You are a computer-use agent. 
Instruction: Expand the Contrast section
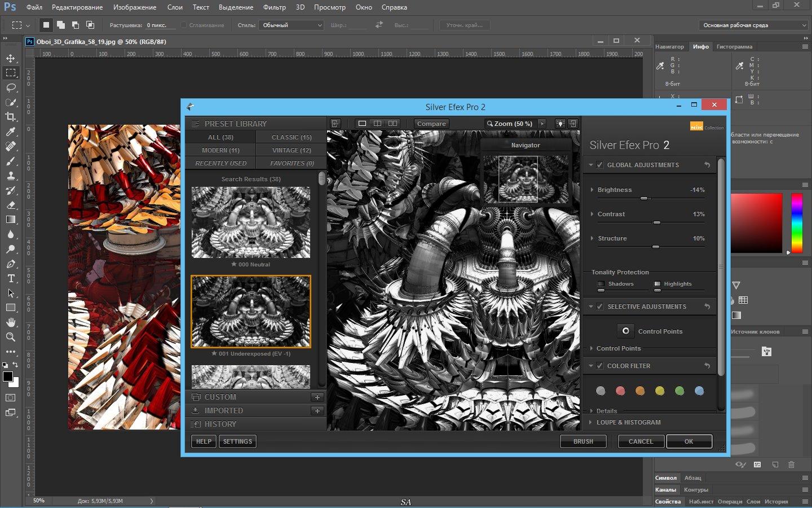592,214
